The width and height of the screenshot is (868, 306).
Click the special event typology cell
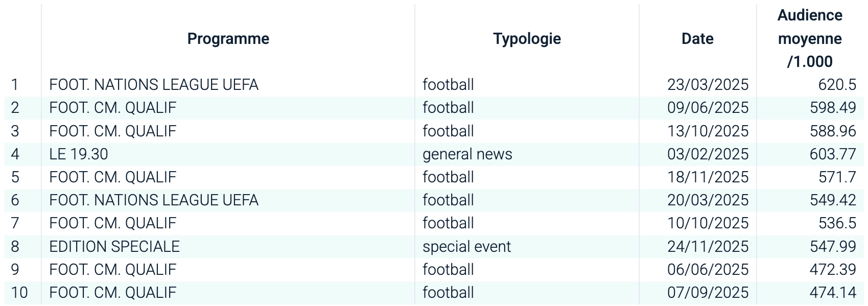[x=466, y=247]
